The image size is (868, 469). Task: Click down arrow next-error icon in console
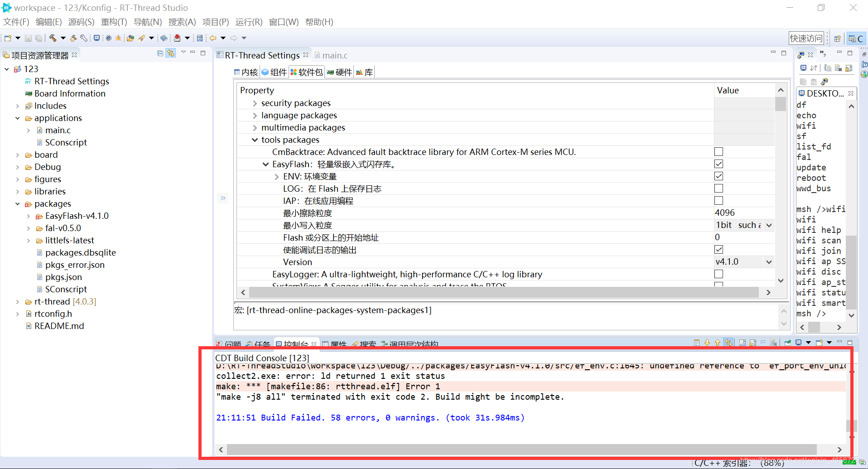tap(707, 343)
